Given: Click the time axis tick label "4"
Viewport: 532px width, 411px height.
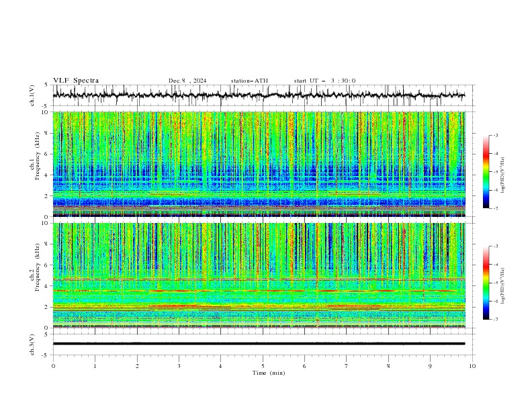Looking at the screenshot, I should pos(221,366).
